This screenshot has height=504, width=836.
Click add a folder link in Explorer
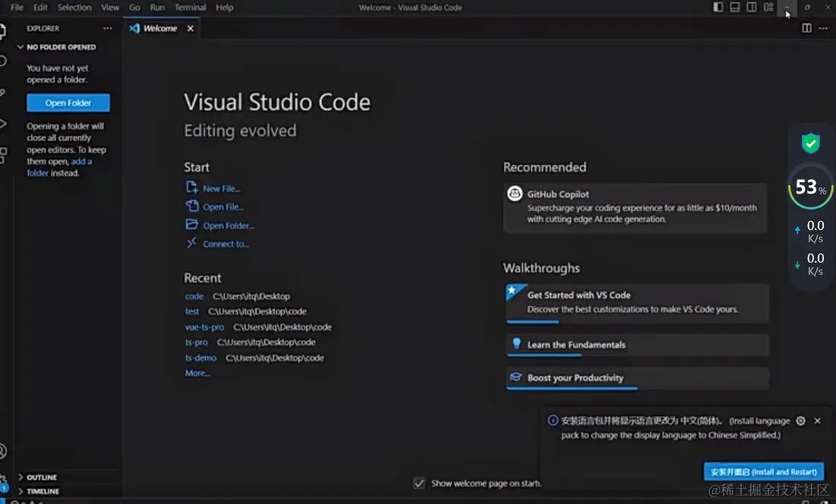click(59, 167)
